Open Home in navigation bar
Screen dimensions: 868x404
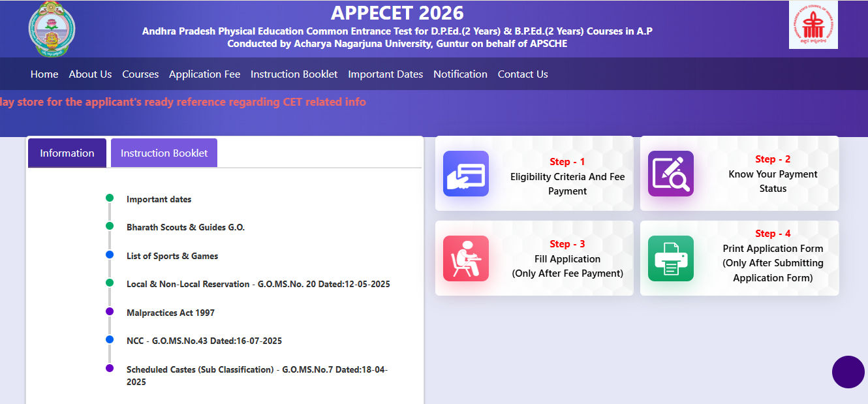(x=44, y=74)
